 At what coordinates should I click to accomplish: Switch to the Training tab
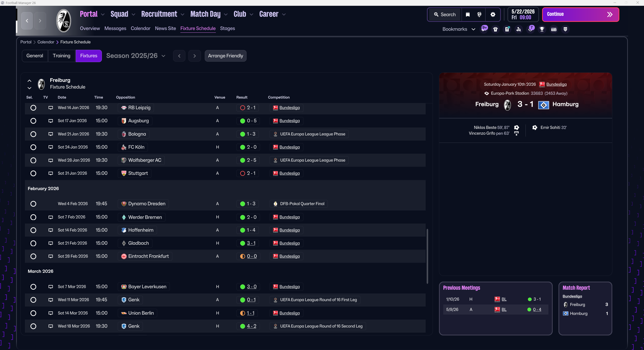pos(61,56)
